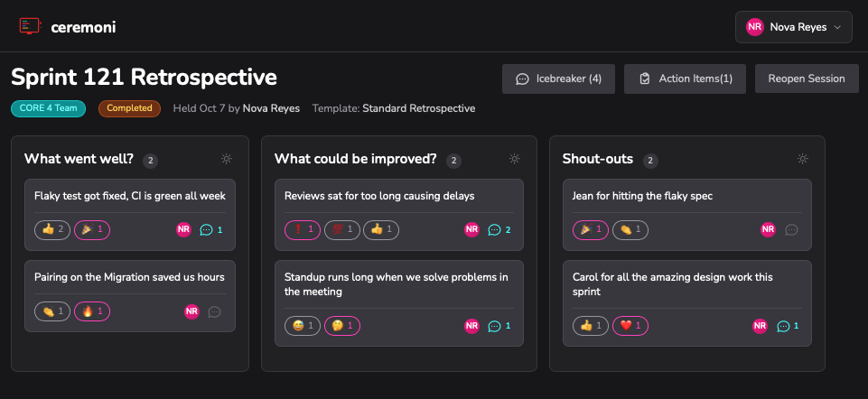Click the Reopen Session button
868x399 pixels.
807,79
